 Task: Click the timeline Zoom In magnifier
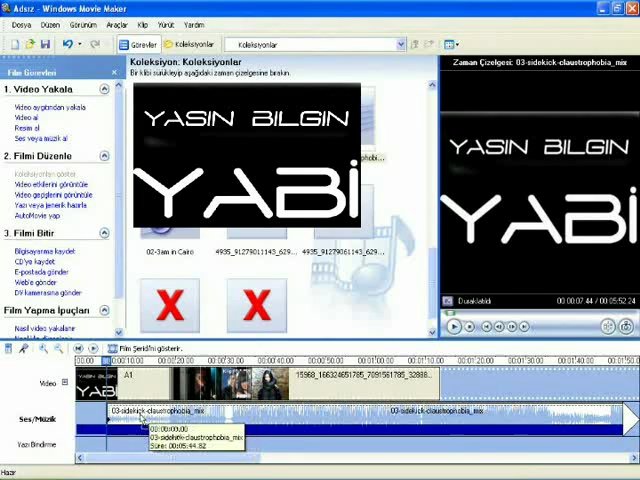(43, 349)
